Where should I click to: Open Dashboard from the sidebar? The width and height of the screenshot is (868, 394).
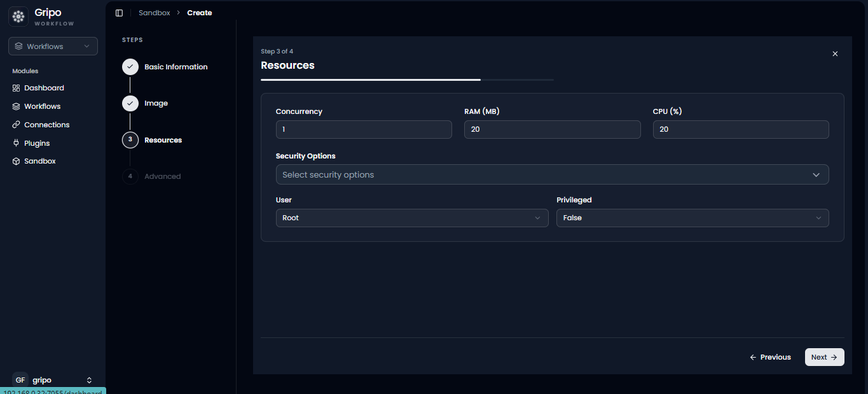[x=44, y=88]
